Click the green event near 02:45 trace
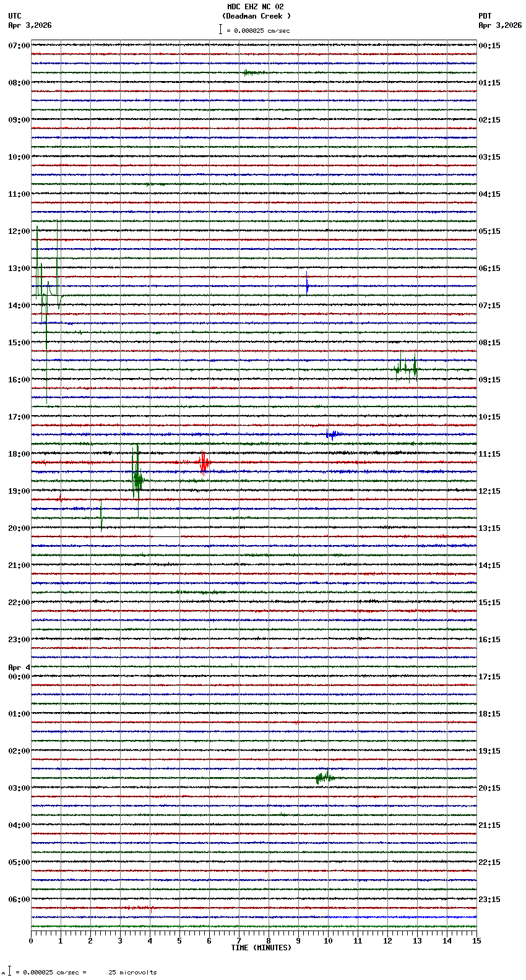Screen dimensions: 526x980 click(324, 778)
